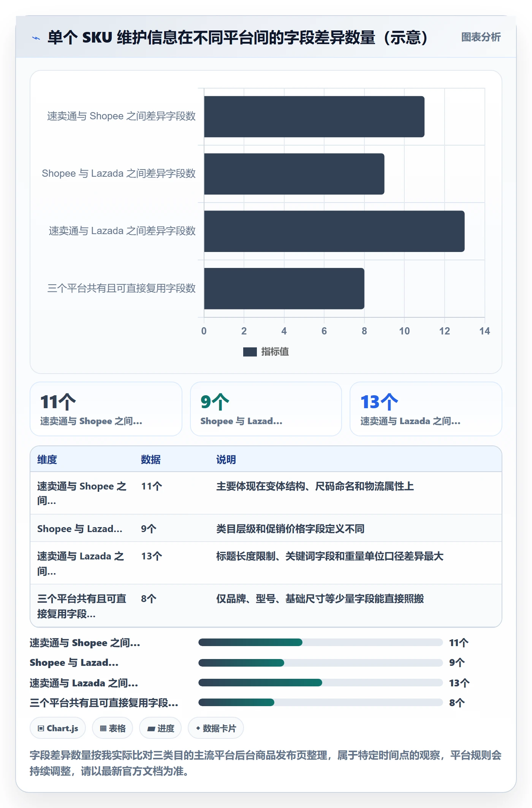Click the card title 单个 SKU 维护信息在不同平台间的字段差异数量
Screen dimensions: 532x808
click(238, 38)
